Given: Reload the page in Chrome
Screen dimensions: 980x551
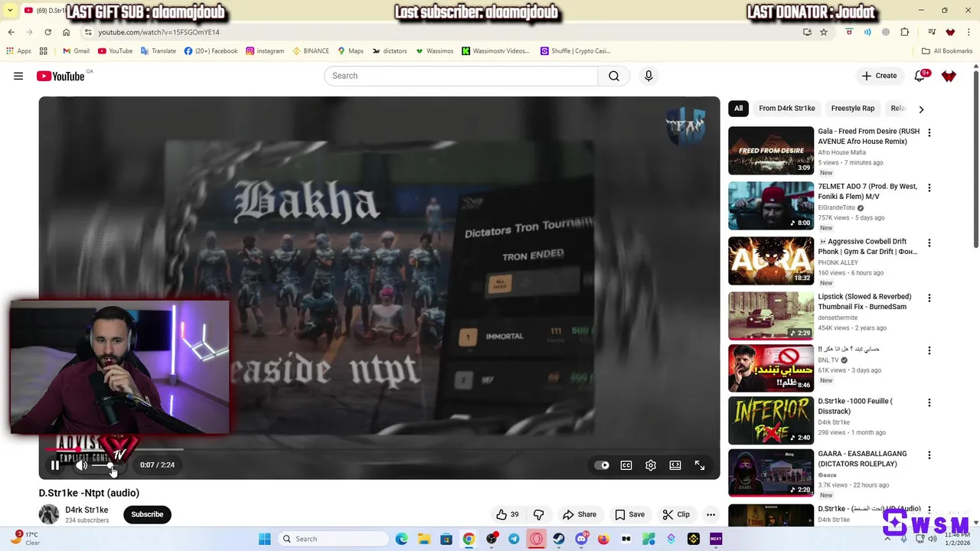Looking at the screenshot, I should tap(47, 32).
